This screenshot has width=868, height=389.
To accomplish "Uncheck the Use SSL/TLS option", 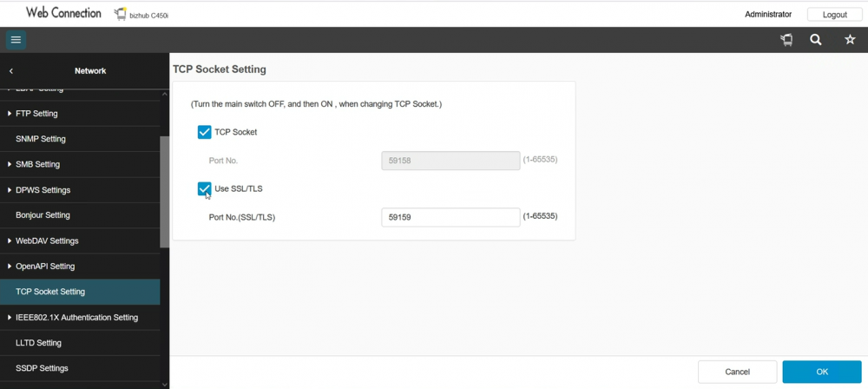I will coord(205,188).
